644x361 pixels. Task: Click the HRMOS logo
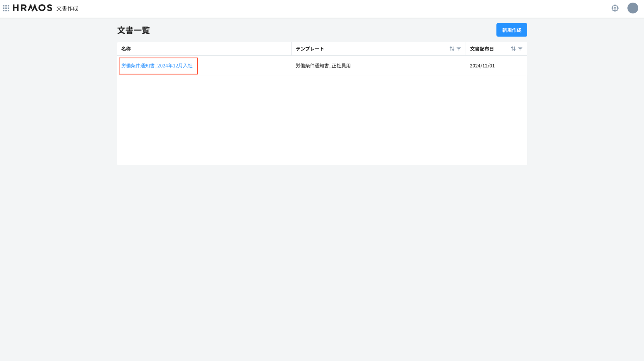click(32, 8)
